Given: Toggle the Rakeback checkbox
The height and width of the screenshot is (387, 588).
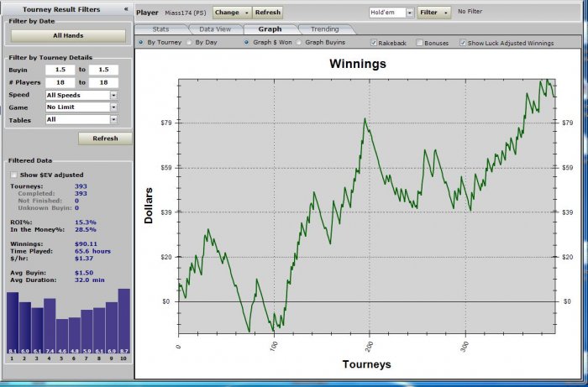Looking at the screenshot, I should pos(374,43).
